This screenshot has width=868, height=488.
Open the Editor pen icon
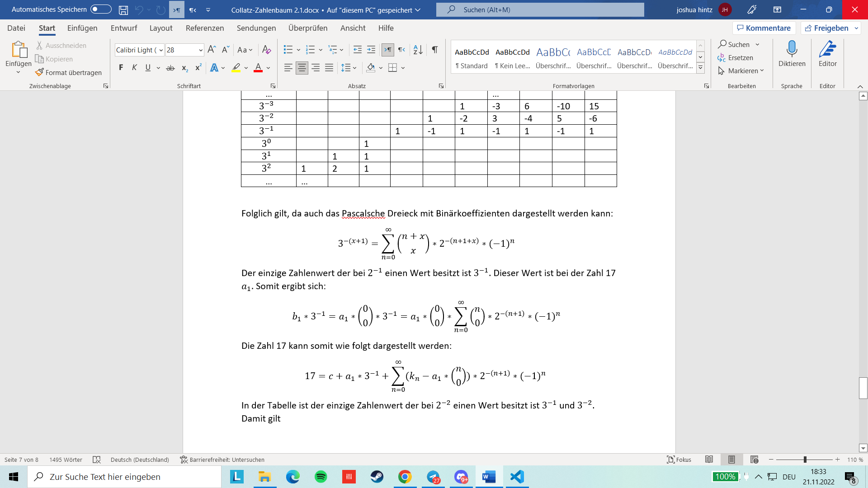click(827, 49)
